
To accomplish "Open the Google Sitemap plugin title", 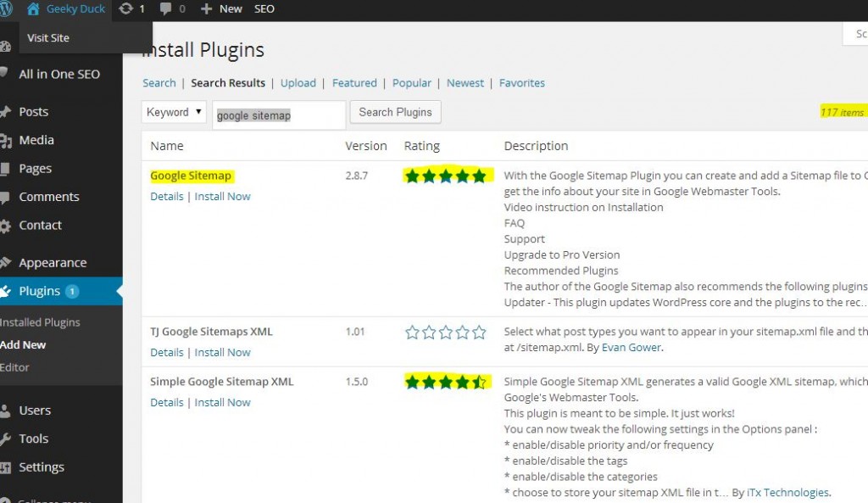I will click(x=191, y=176).
